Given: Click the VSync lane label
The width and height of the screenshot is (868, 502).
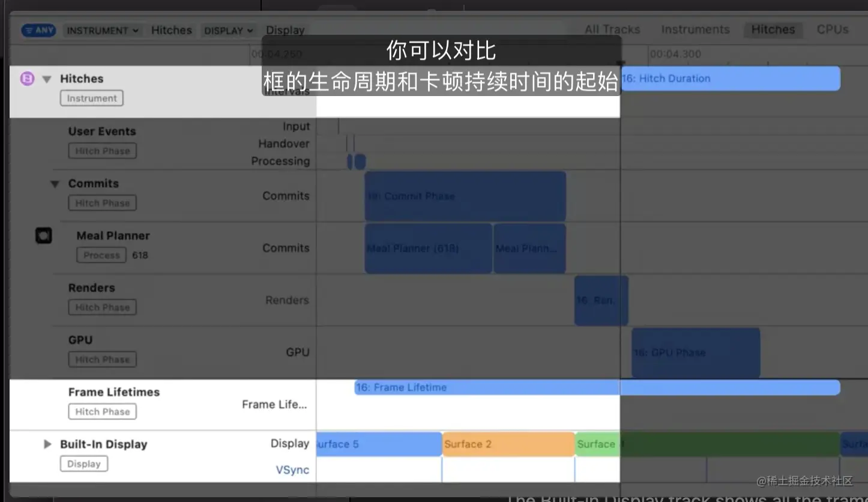Looking at the screenshot, I should coord(292,470).
